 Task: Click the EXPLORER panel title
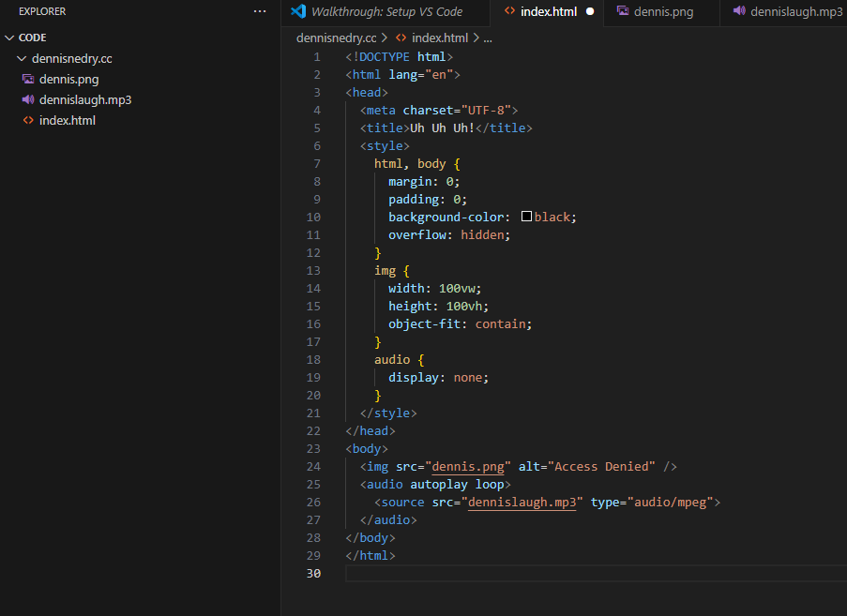(42, 11)
